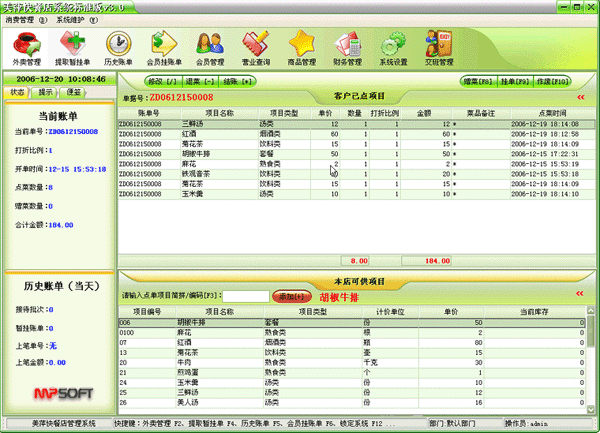Image resolution: width=600 pixels, height=433 pixels.
Task: Switch to the 便签 tab
Action: pyautogui.click(x=75, y=91)
